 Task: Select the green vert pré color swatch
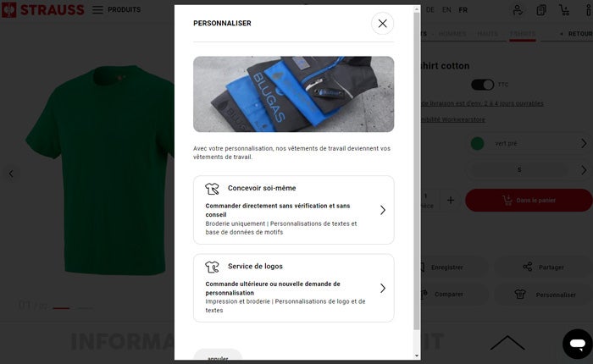tap(477, 144)
